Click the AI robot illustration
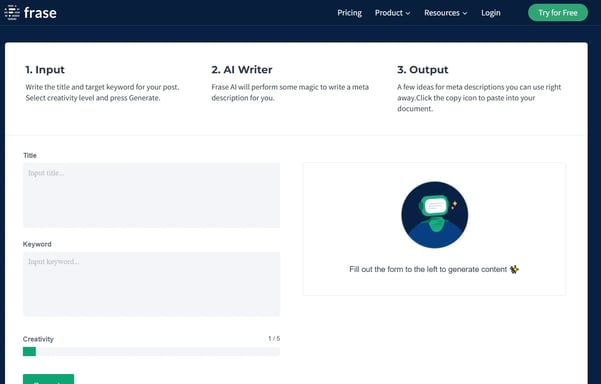601x384 pixels. (434, 215)
